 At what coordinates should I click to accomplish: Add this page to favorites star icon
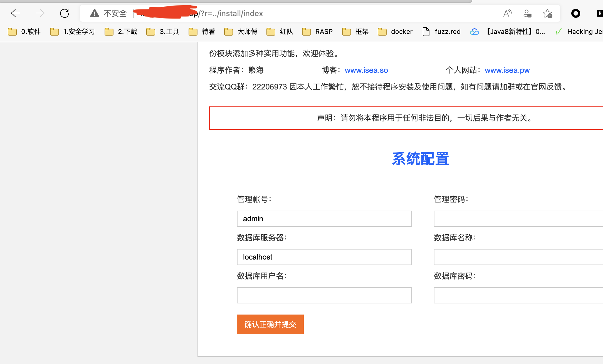547,13
